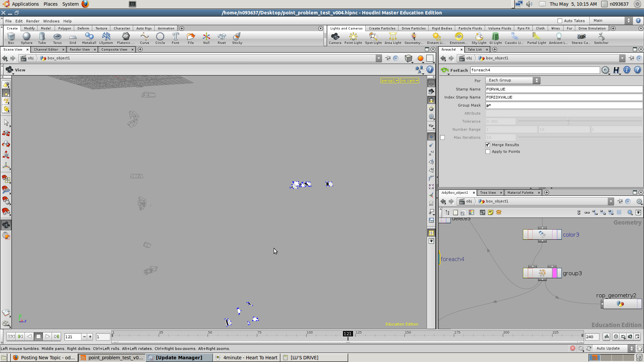Viewport: 644px width, 362px height.
Task: Click the Switcher shelf tool
Action: pyautogui.click(x=601, y=38)
